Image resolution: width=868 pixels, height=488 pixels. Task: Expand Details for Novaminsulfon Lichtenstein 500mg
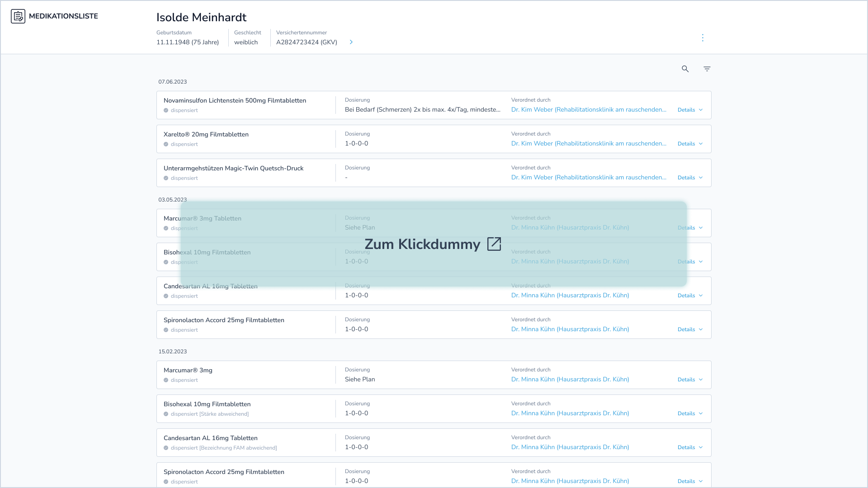tap(690, 110)
